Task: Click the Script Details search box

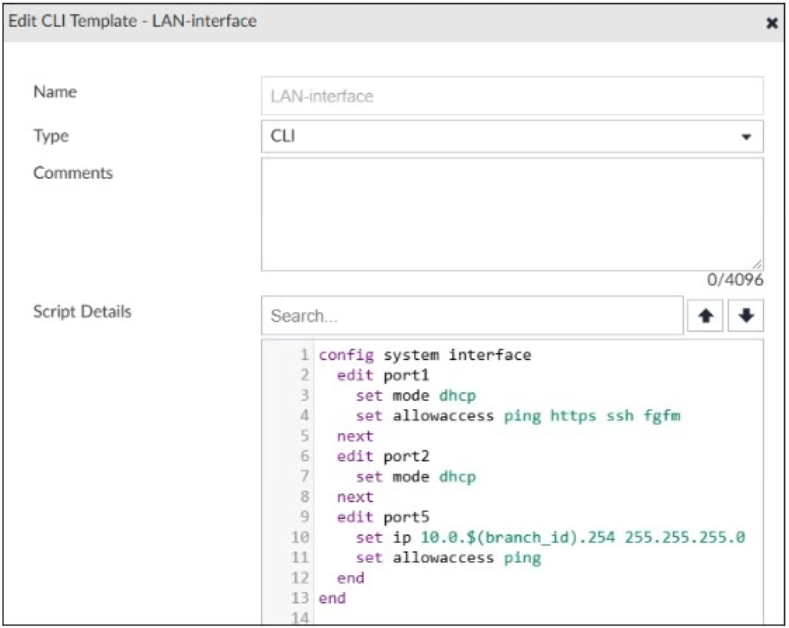Action: click(472, 315)
